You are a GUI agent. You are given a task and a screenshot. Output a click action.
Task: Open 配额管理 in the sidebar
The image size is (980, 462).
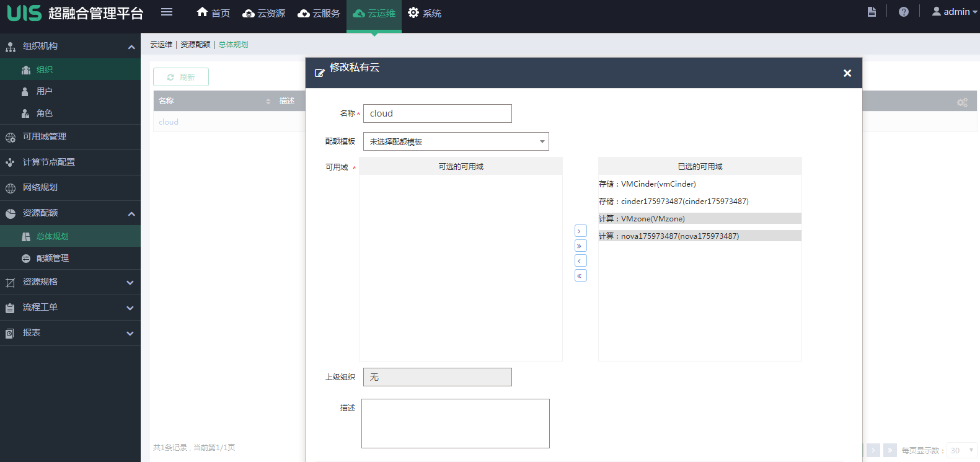(x=53, y=259)
